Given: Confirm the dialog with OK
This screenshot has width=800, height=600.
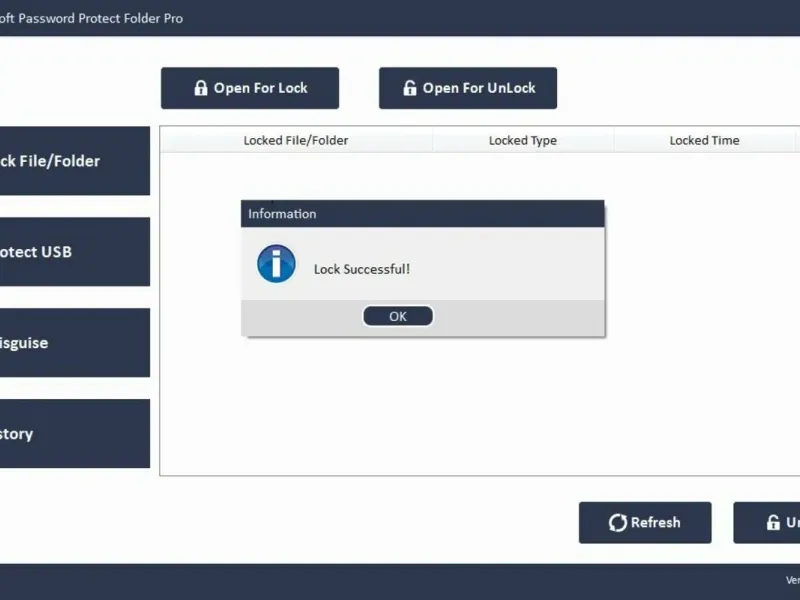Looking at the screenshot, I should click(398, 316).
